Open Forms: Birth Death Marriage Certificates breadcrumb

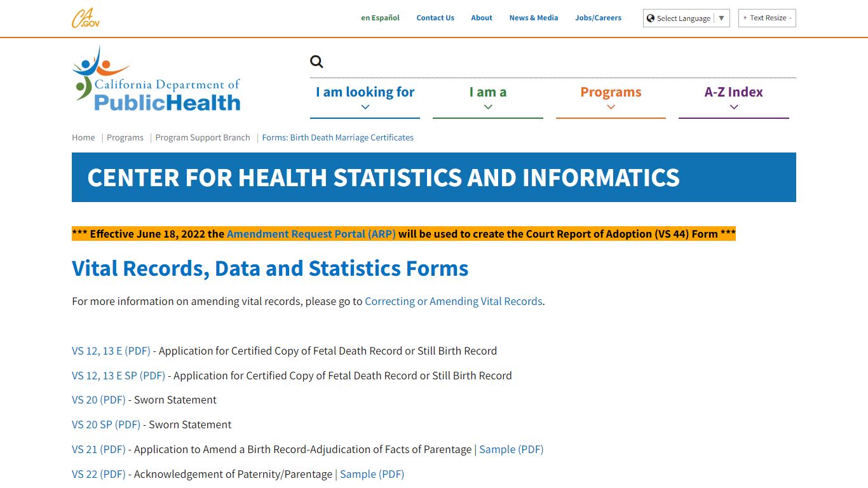(338, 137)
